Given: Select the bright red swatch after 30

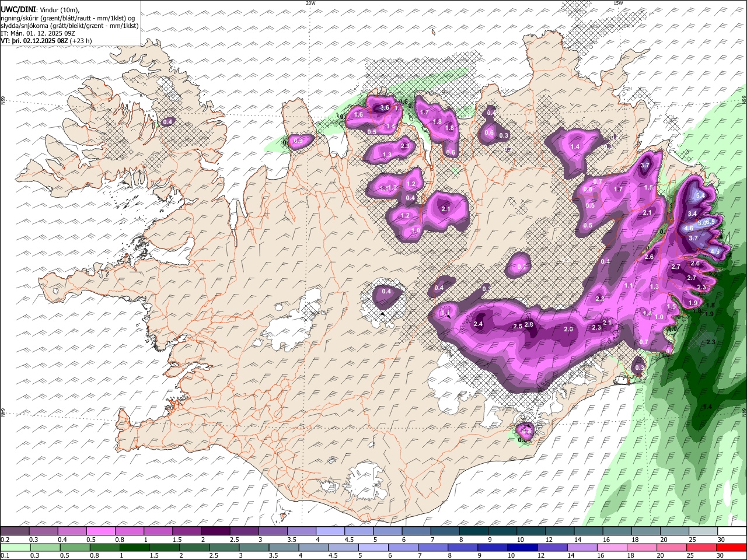Looking at the screenshot, I should (732, 548).
